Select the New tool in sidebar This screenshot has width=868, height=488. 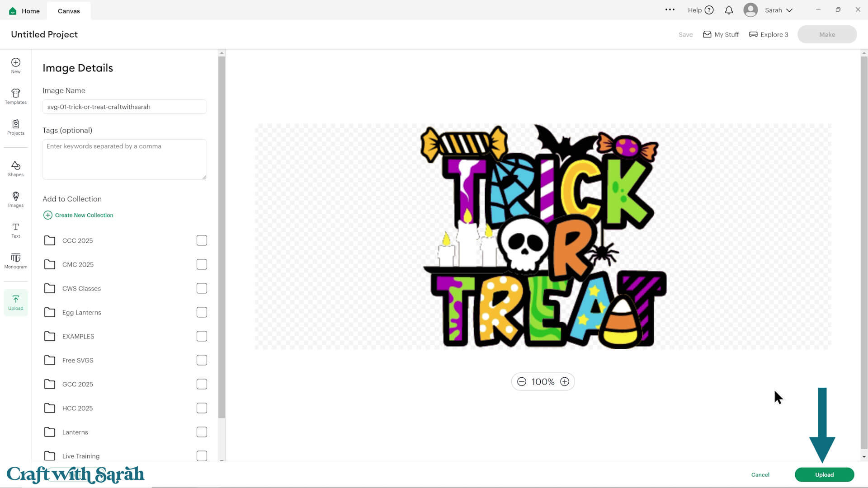[x=15, y=66]
